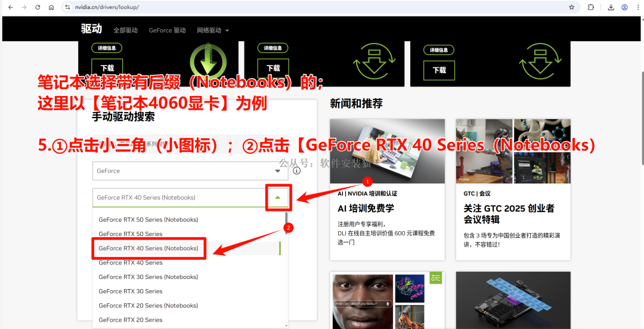The image size is (644, 329).
Task: Open browser downloads icon
Action: 611,7
